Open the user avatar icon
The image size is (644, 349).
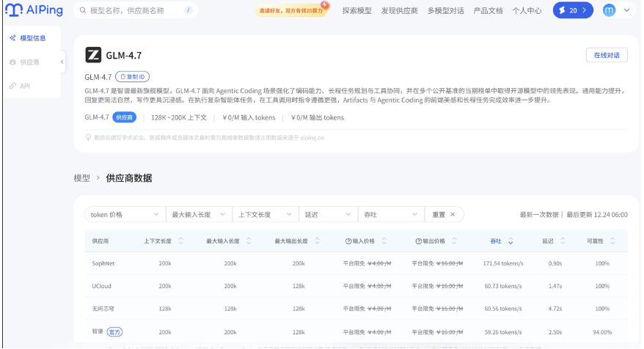pyautogui.click(x=609, y=10)
